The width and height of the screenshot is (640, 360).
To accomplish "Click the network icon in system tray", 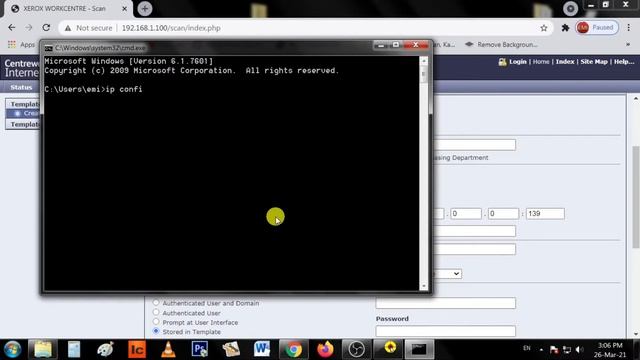I will pyautogui.click(x=567, y=349).
